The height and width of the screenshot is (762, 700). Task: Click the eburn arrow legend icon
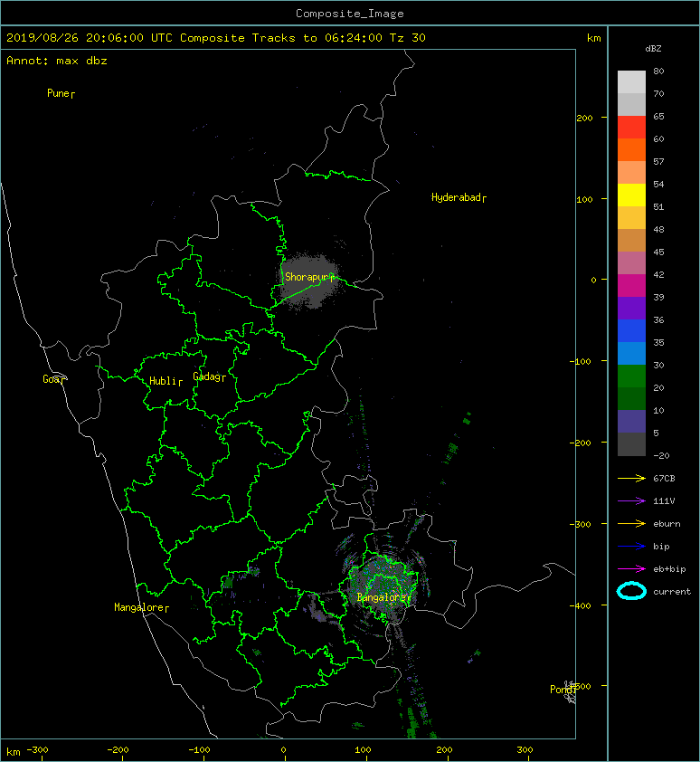point(631,524)
